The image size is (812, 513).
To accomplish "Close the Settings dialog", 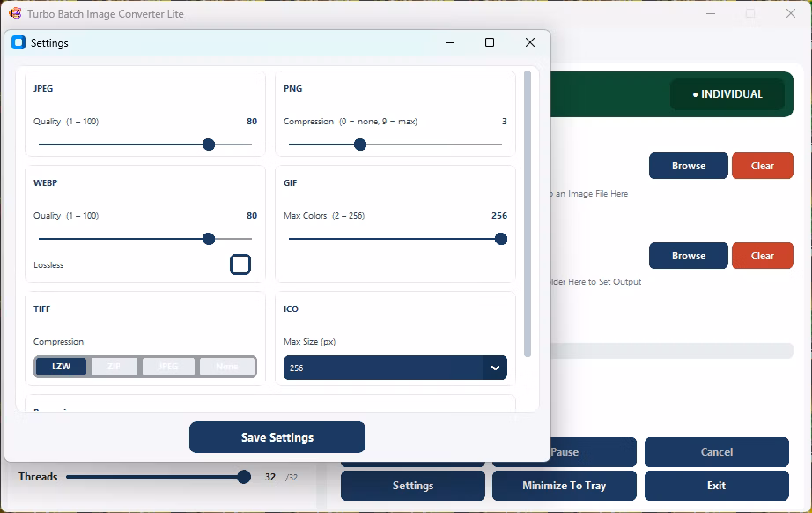I will [530, 42].
